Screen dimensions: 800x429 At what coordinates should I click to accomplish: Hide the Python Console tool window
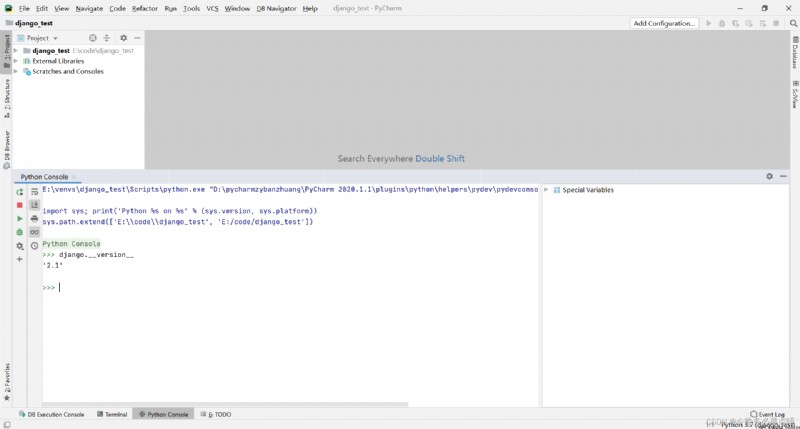[783, 176]
